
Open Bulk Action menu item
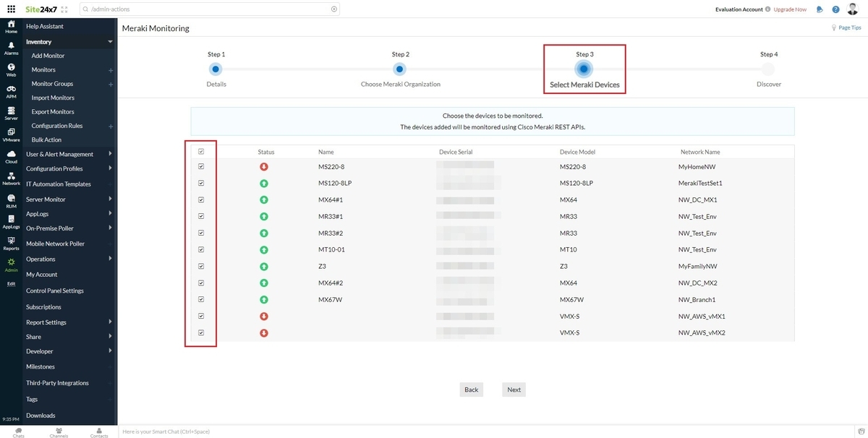pos(46,139)
